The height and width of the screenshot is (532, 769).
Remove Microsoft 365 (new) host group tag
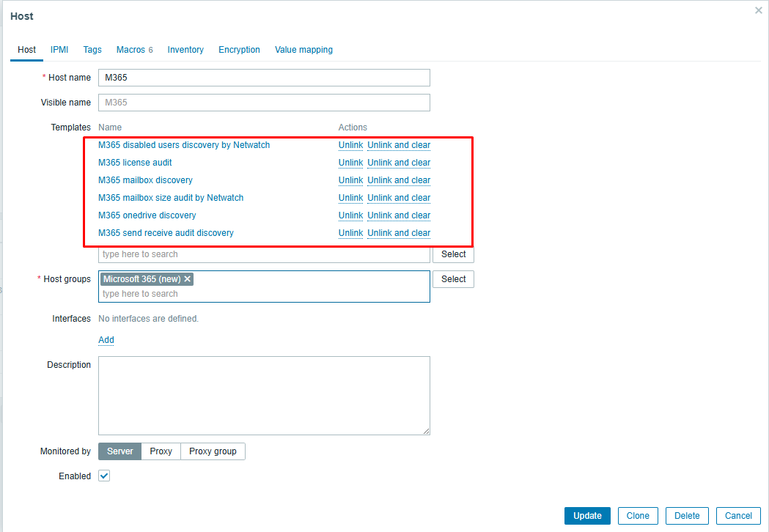pyautogui.click(x=188, y=279)
